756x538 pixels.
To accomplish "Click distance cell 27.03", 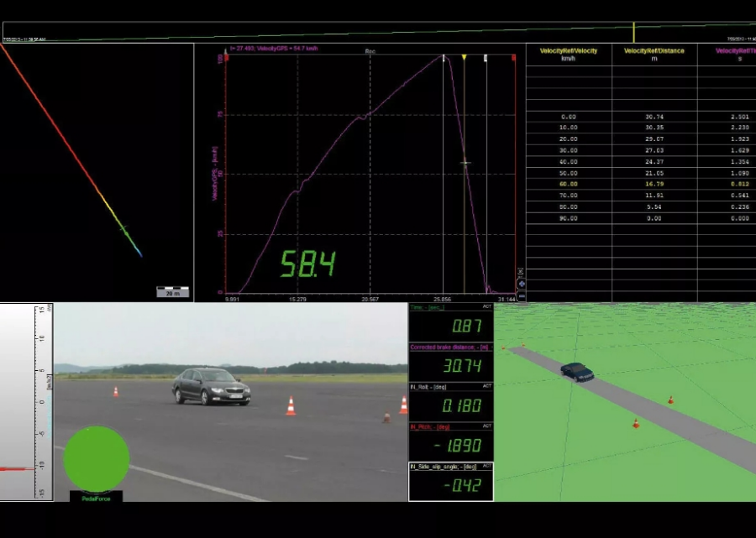I will click(654, 150).
